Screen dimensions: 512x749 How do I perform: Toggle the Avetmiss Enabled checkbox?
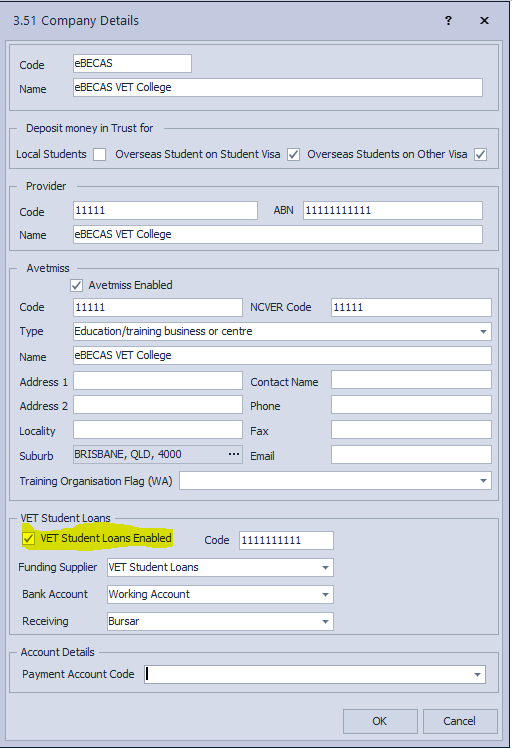coord(76,286)
